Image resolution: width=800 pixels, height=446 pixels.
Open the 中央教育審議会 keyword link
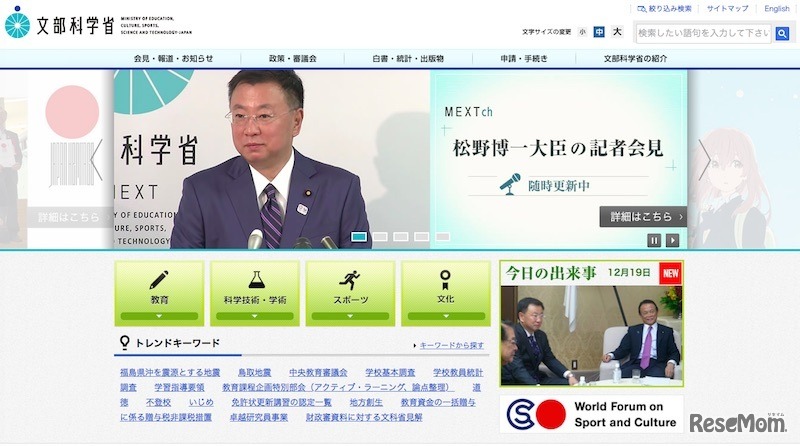click(x=318, y=373)
